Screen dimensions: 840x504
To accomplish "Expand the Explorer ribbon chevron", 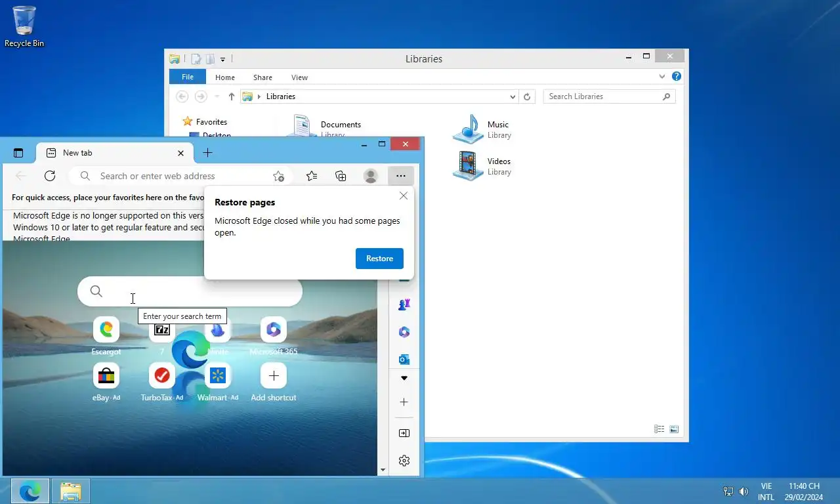I will pyautogui.click(x=662, y=77).
